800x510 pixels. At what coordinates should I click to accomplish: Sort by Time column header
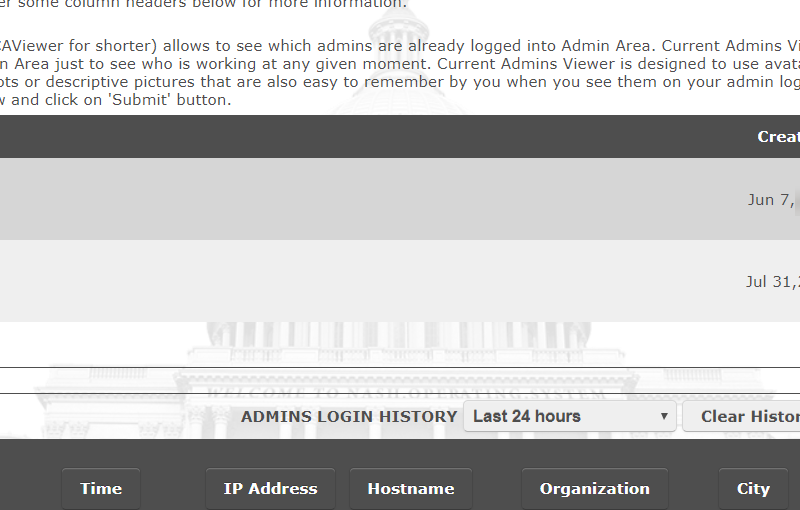[x=101, y=489]
